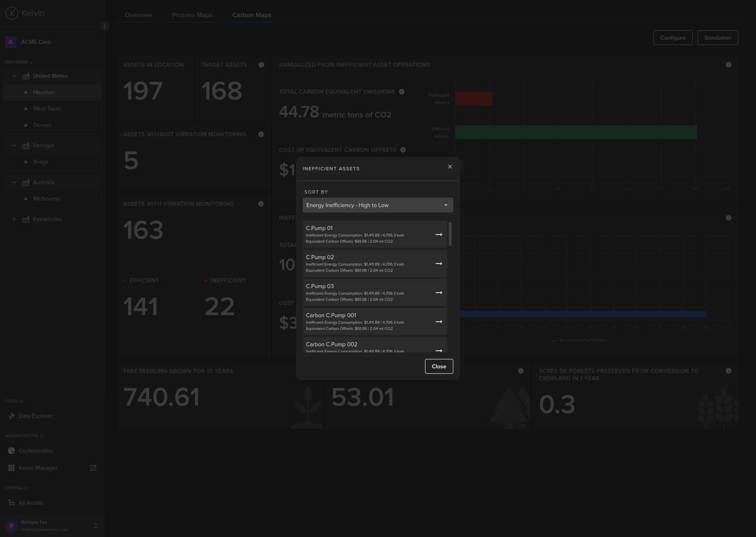Switch to the Process Maps tab
The width and height of the screenshot is (756, 537).
click(x=192, y=15)
